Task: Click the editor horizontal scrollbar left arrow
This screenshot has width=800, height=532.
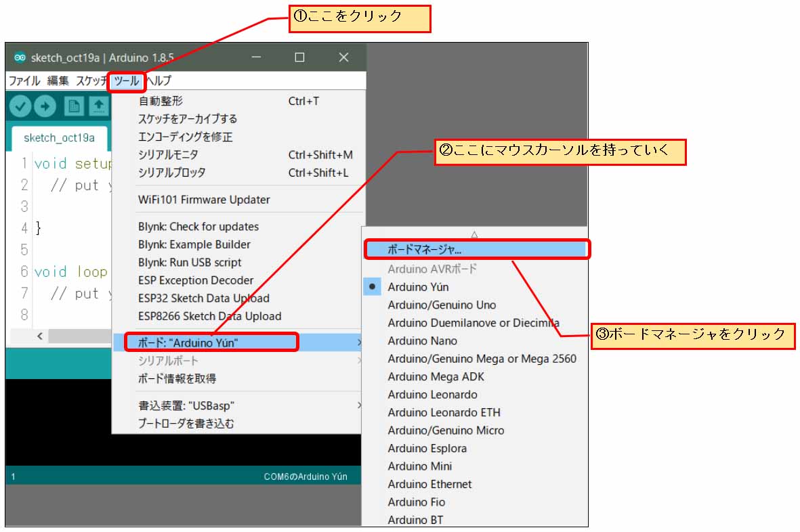Action: tap(40, 336)
